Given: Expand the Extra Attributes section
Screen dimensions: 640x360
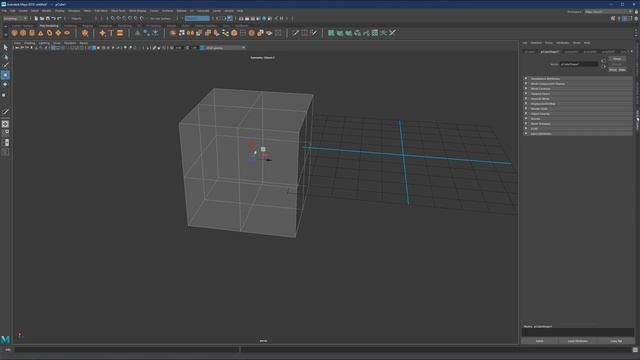Looking at the screenshot, I should click(x=578, y=133).
